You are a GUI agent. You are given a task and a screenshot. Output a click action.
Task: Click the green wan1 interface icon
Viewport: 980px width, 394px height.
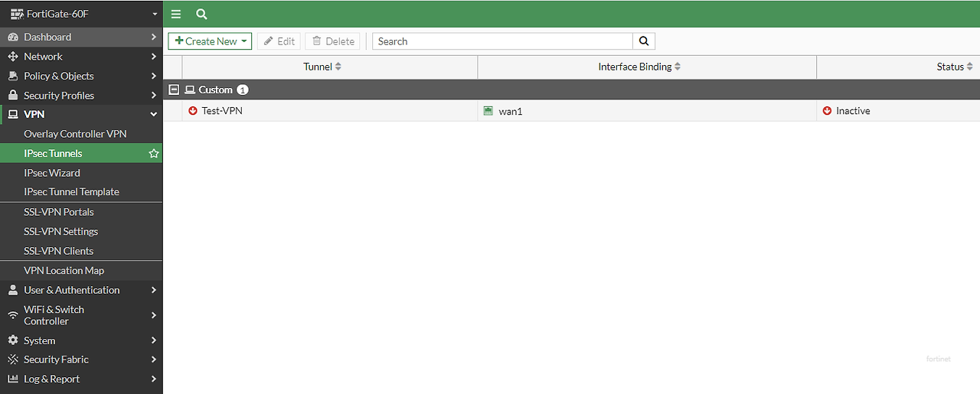pos(488,111)
